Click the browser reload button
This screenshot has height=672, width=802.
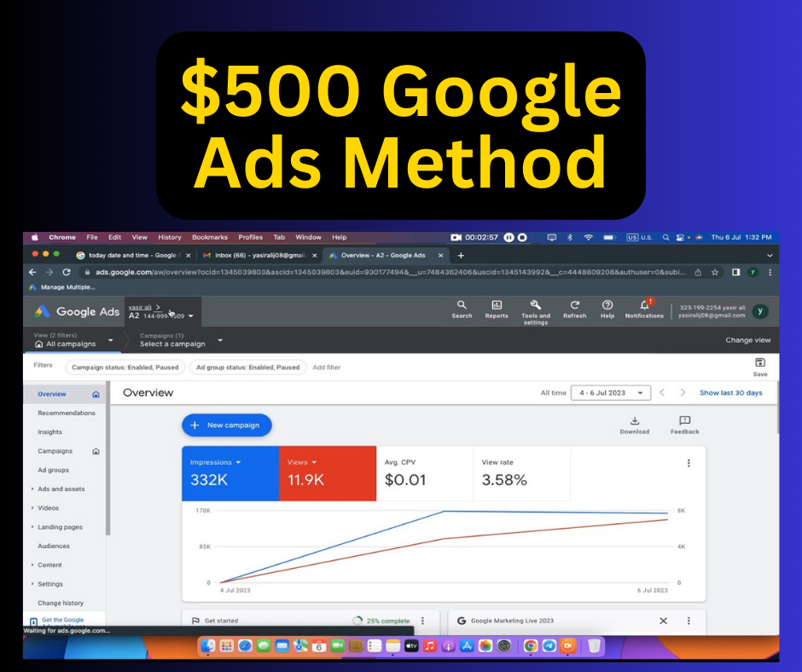(66, 272)
